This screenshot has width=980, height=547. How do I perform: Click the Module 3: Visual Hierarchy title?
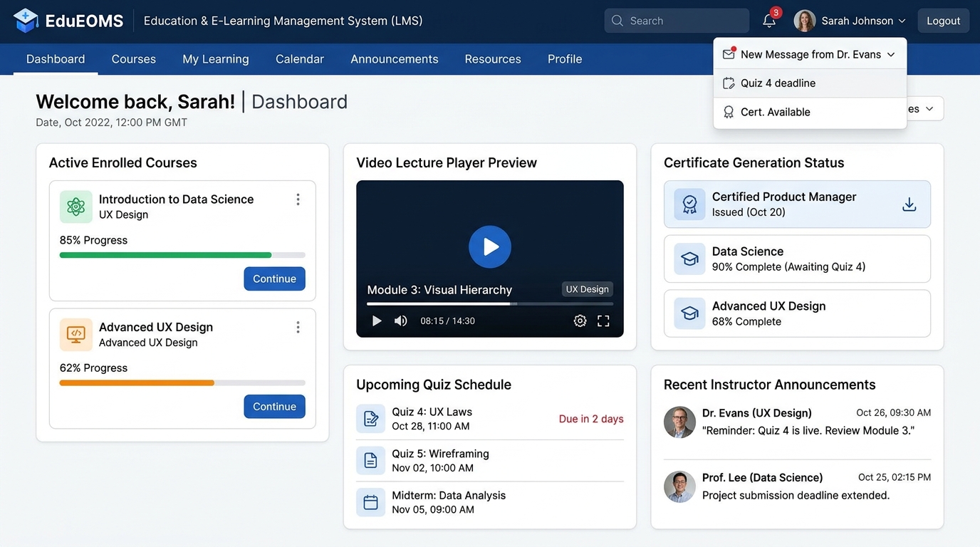pyautogui.click(x=439, y=290)
